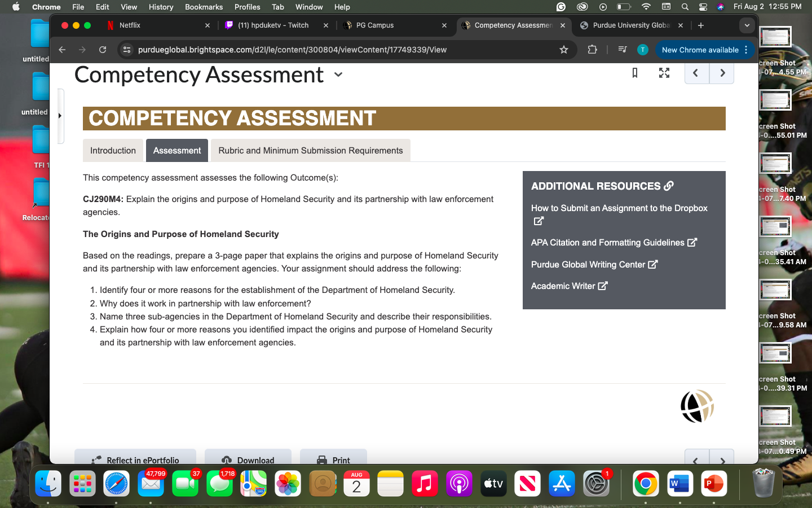
Task: Toggle fullscreen view icon
Action: (x=664, y=73)
